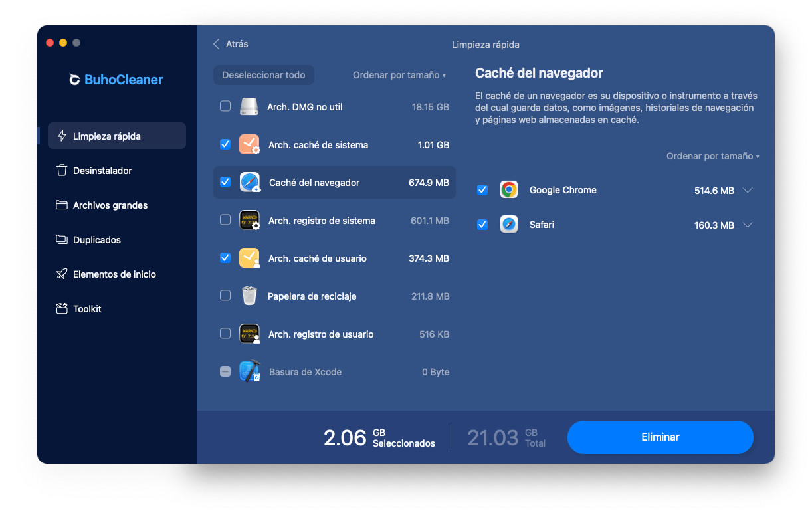This screenshot has width=812, height=513.
Task: Click the Google Chrome name label
Action: (x=563, y=190)
